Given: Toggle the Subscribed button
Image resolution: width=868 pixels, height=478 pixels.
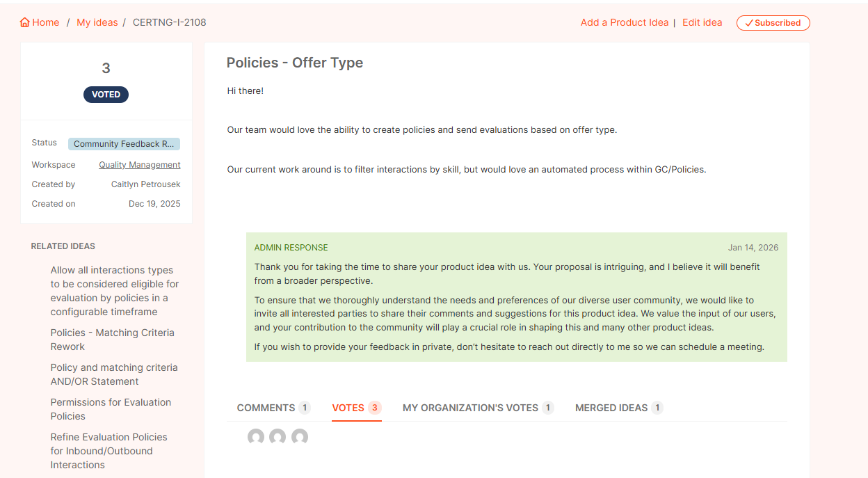Looking at the screenshot, I should pyautogui.click(x=773, y=23).
